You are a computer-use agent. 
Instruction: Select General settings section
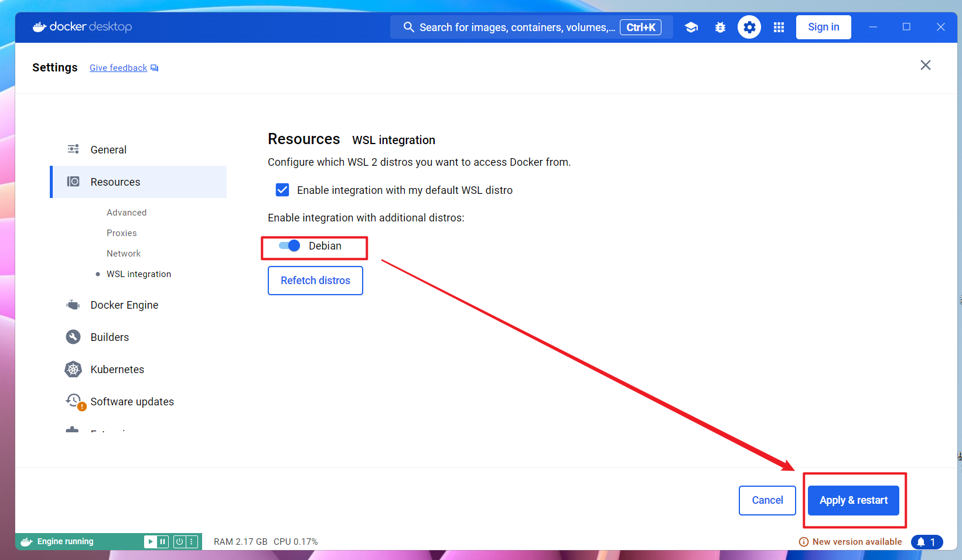tap(139, 149)
